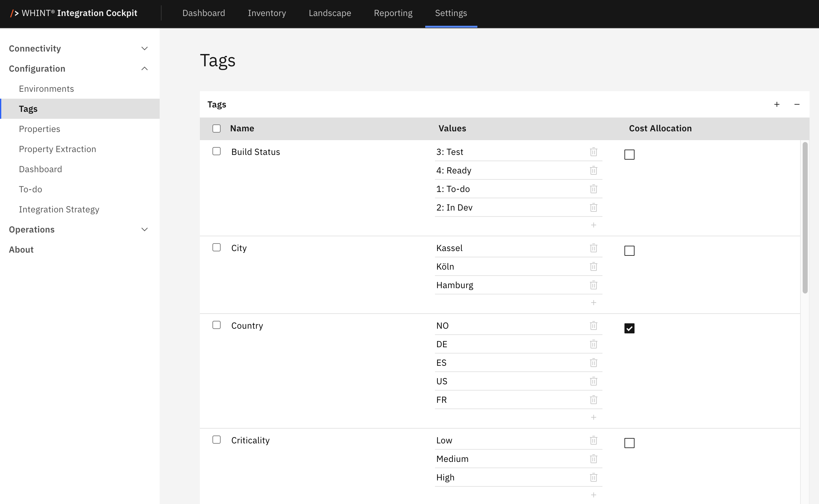Delete the NO country value
Viewport: 819px width, 504px height.
point(593,326)
